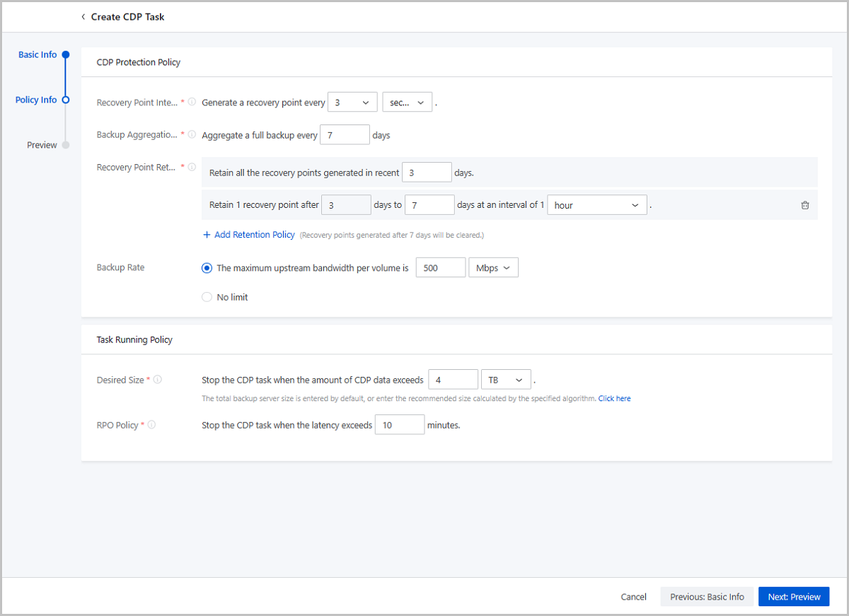Click the RPO latency minutes input field
Screen dimensions: 849x616
(399, 425)
